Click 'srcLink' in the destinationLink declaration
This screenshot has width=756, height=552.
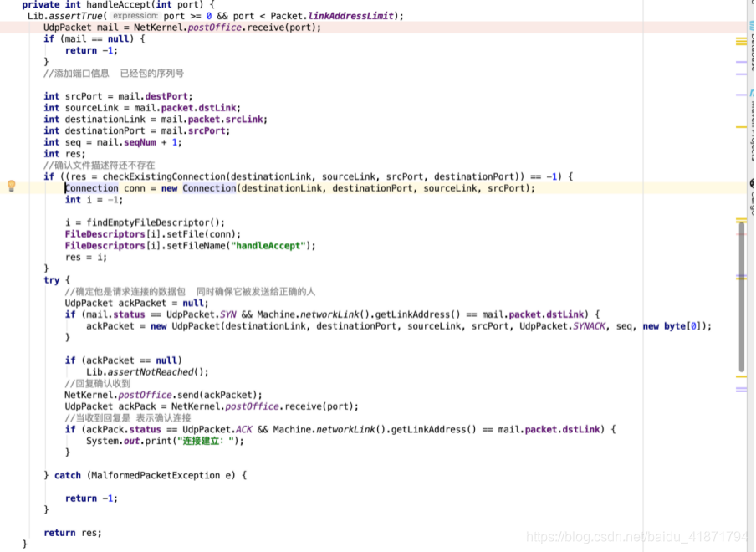[x=244, y=120]
